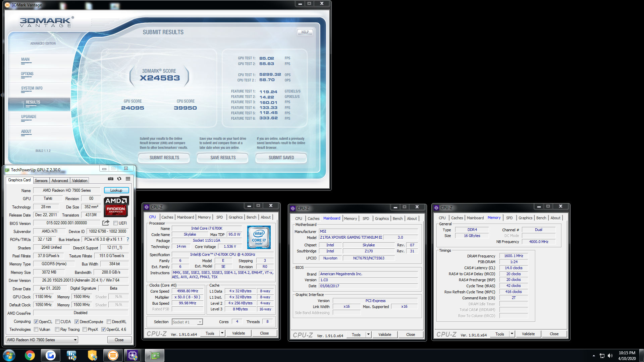Viewport: 644px width, 362px height.
Task: Open the blue G taskbar app
Action: 51,355
